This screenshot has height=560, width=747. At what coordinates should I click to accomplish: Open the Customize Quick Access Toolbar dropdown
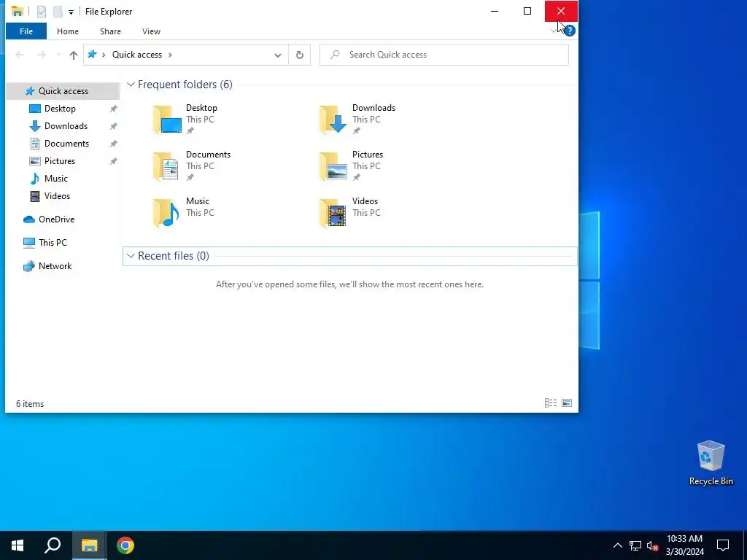[71, 12]
